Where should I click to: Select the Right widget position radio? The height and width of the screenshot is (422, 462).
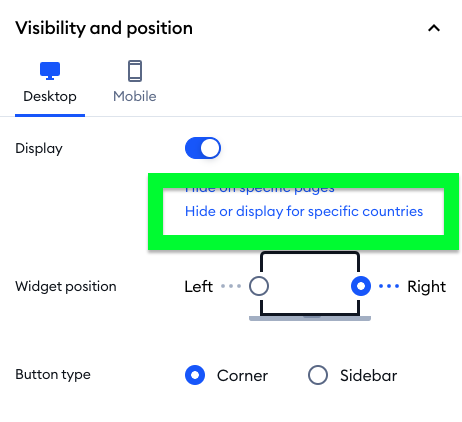click(x=361, y=286)
